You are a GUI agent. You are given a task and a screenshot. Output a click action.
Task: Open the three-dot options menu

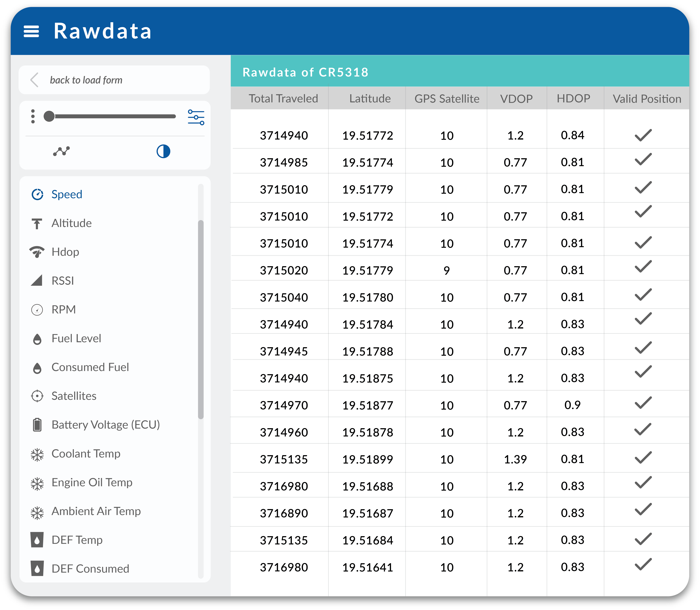(x=33, y=116)
